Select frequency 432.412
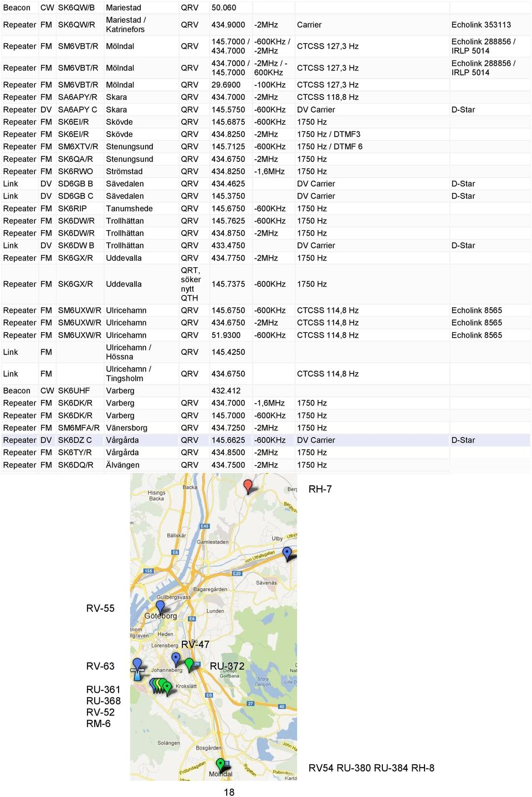This screenshot has width=532, height=797. point(226,391)
